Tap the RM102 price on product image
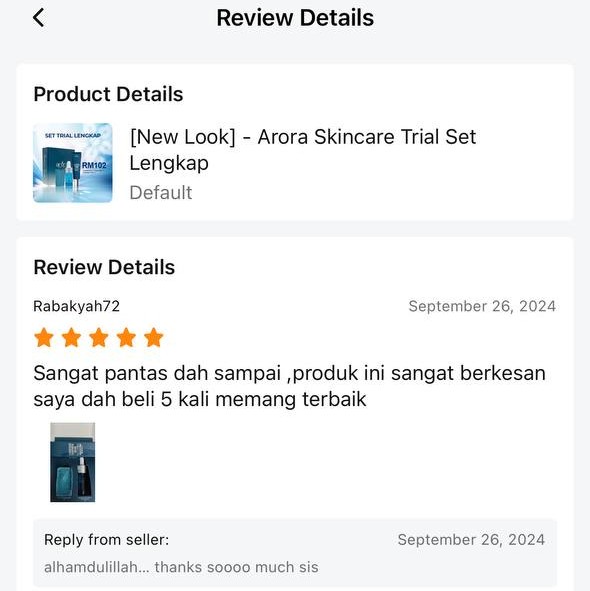590x591 pixels. [x=94, y=165]
